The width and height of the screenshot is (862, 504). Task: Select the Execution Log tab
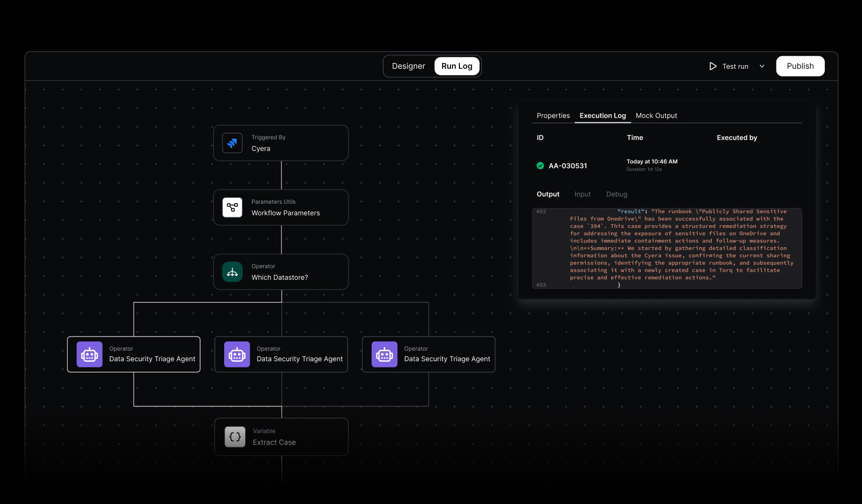tap(603, 115)
